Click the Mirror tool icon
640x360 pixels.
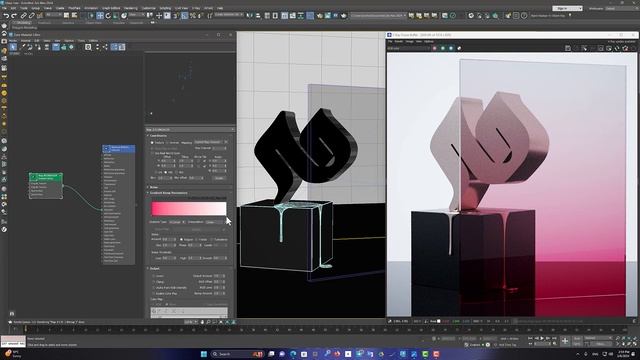[x=250, y=16]
